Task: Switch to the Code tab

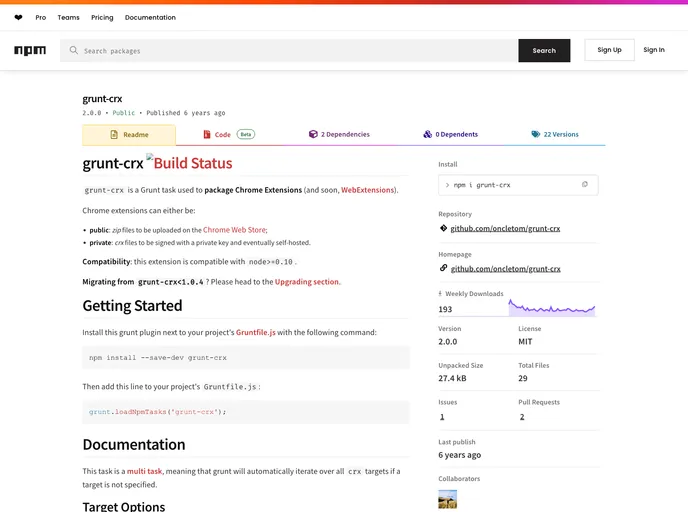Action: (229, 134)
